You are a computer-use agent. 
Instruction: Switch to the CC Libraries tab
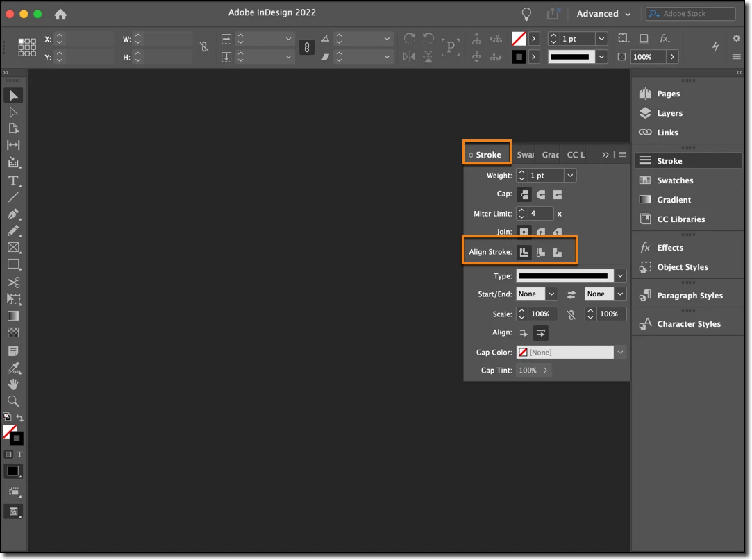(576, 155)
